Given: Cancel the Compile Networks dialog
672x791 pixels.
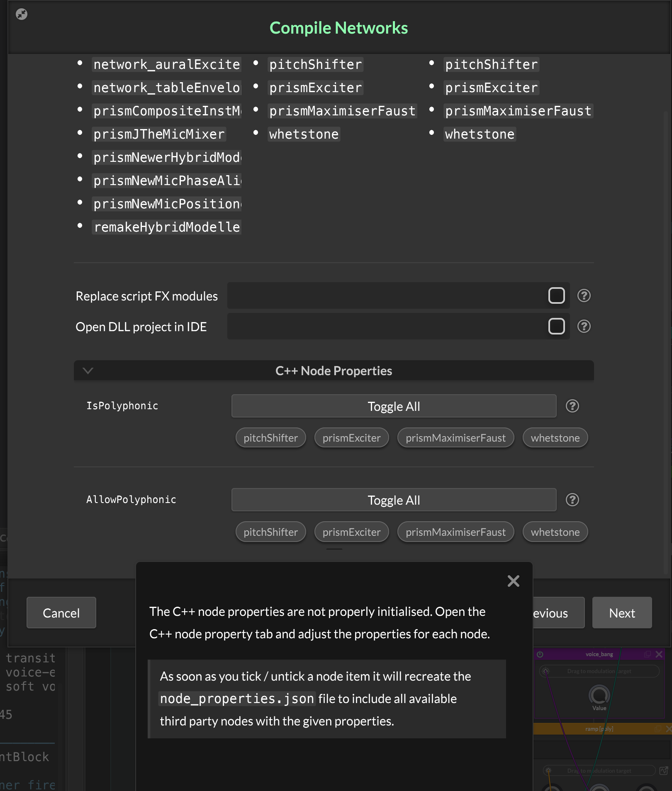Looking at the screenshot, I should point(61,613).
